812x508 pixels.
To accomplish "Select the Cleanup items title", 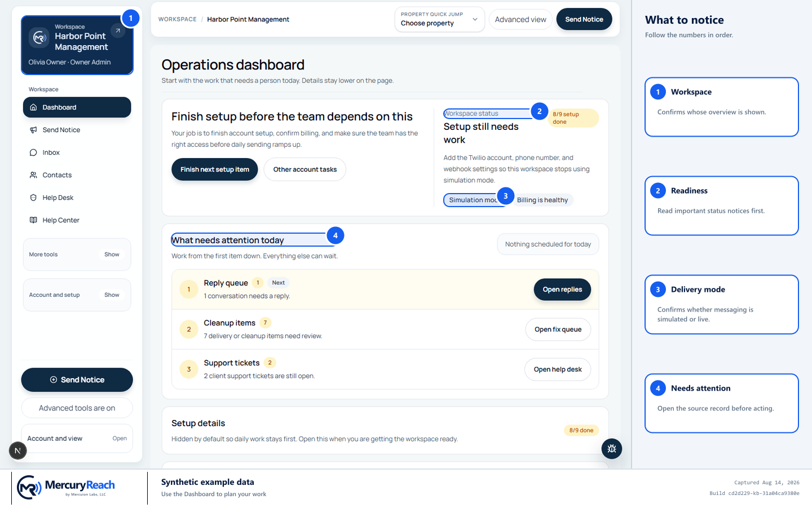I will (x=230, y=323).
